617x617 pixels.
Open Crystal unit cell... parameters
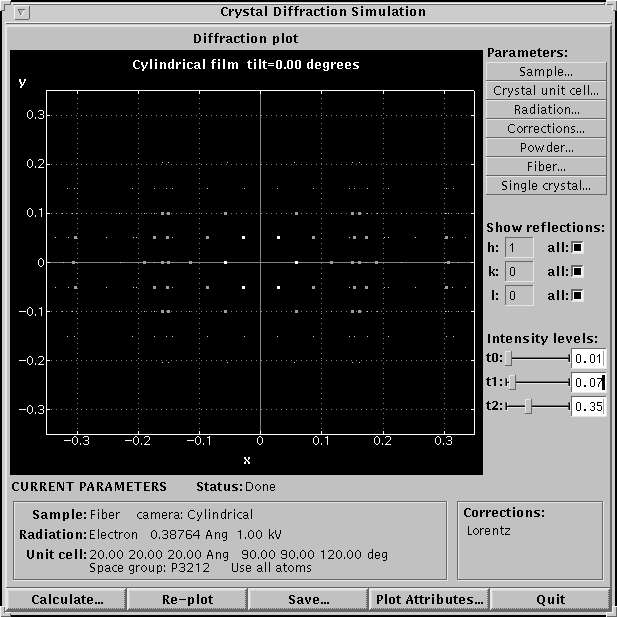click(546, 91)
